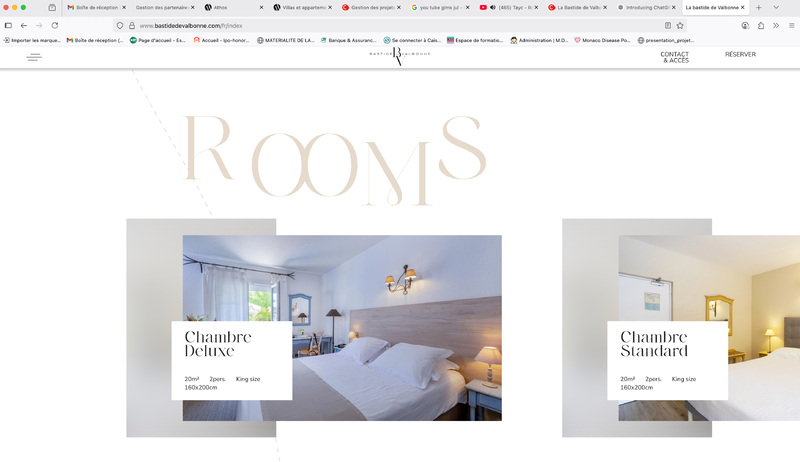This screenshot has height=462, width=800.
Task: Open the Firefox application menu
Action: (791, 25)
